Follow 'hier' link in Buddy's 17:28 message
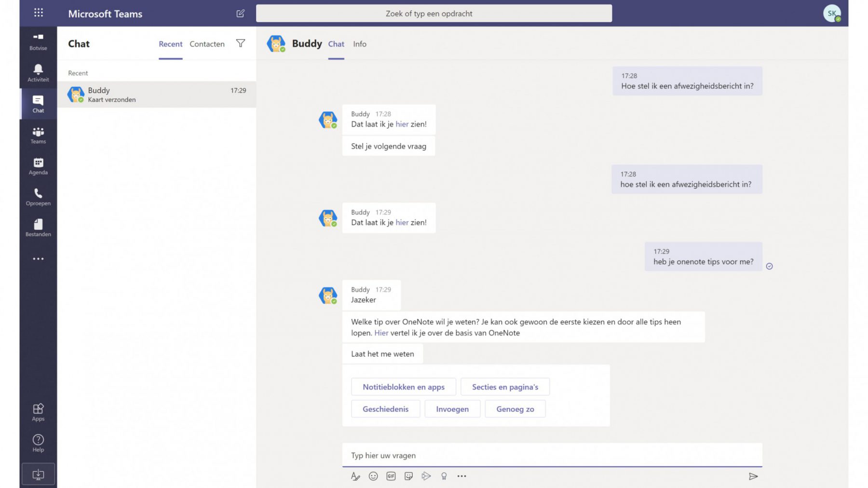The image size is (868, 488). click(x=402, y=124)
